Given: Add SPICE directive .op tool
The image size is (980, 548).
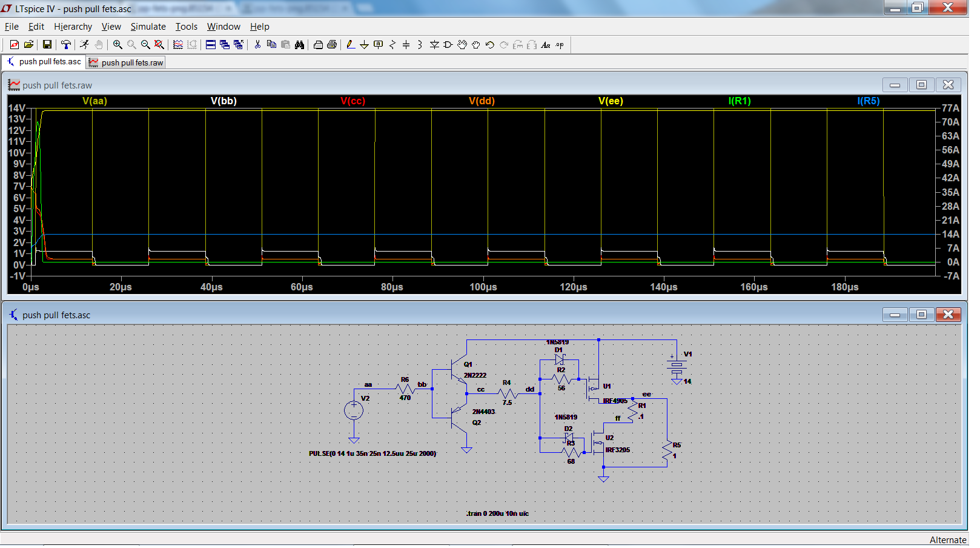Looking at the screenshot, I should [560, 45].
